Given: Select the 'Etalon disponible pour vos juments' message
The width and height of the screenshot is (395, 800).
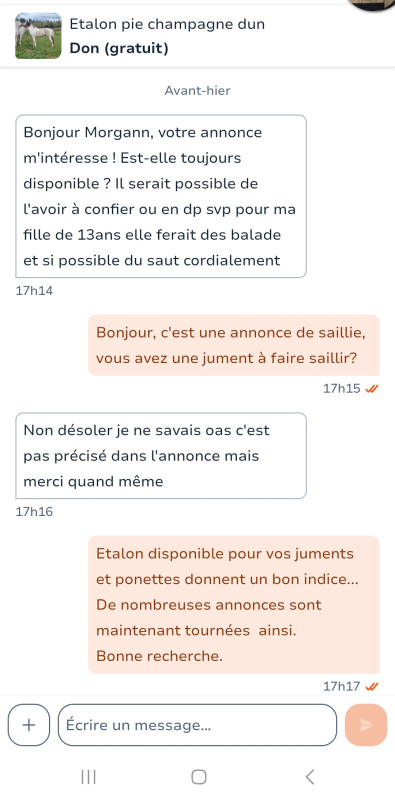Looking at the screenshot, I should (x=234, y=605).
